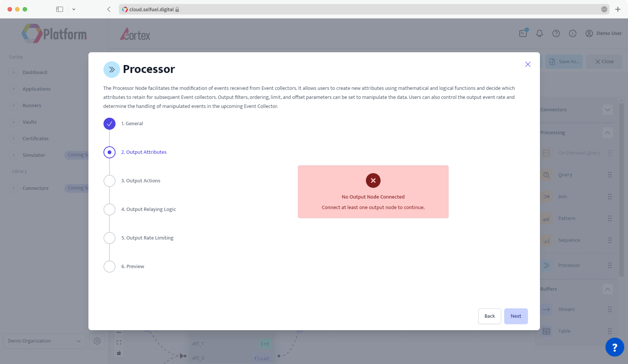Click the help question-mark circle icon
This screenshot has width=628, height=364.
(556, 33)
